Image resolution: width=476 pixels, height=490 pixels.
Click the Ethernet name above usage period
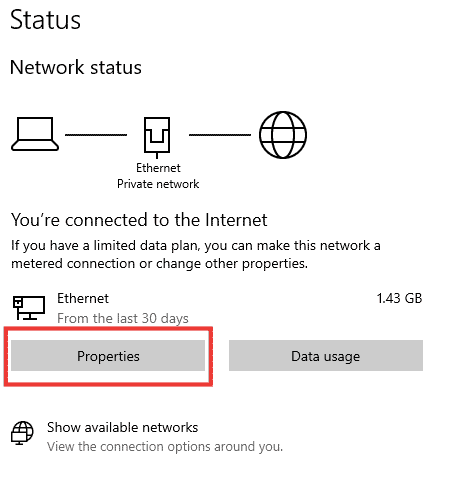[x=83, y=298]
